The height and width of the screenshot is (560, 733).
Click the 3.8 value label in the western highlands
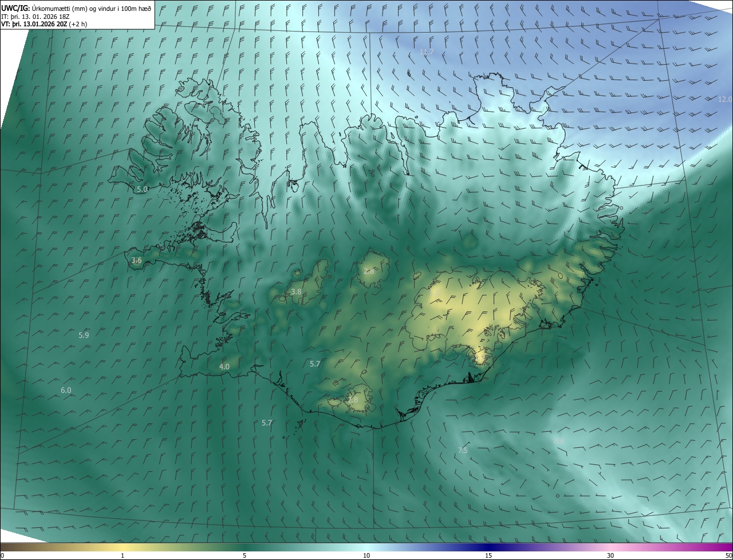coord(296,291)
